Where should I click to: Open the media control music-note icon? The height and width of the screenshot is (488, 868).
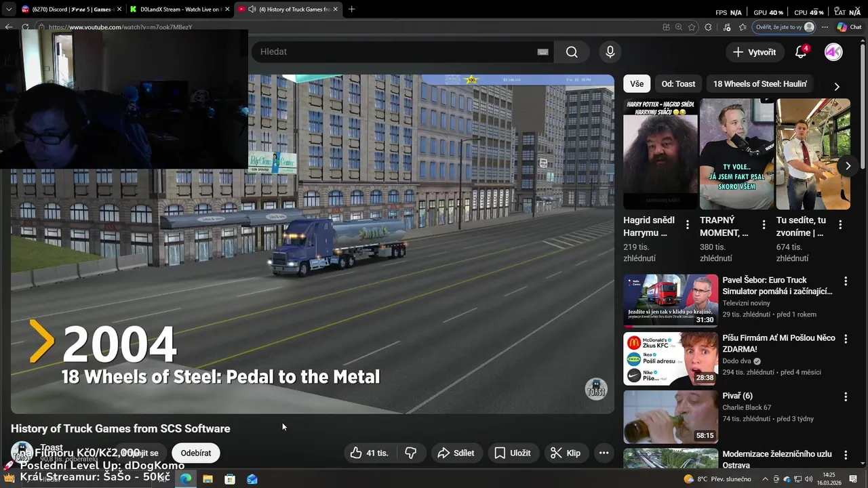point(727,27)
